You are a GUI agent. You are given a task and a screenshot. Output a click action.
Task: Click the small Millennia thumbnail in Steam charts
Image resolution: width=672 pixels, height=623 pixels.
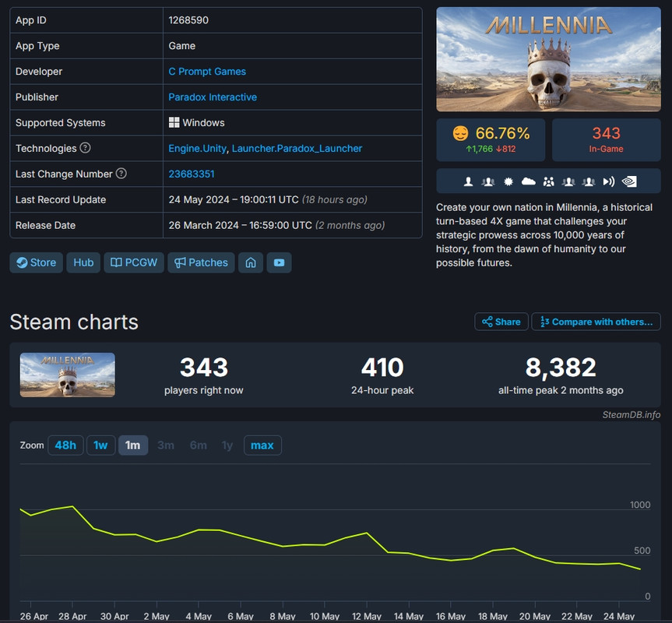[x=67, y=375]
